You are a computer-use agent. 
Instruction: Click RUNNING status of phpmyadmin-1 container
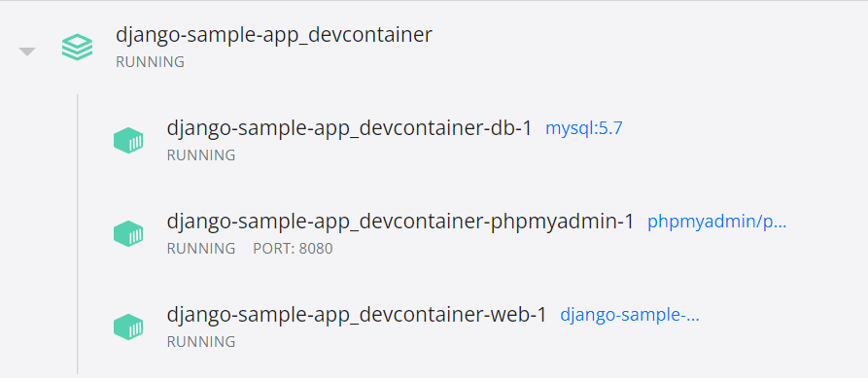pos(201,249)
